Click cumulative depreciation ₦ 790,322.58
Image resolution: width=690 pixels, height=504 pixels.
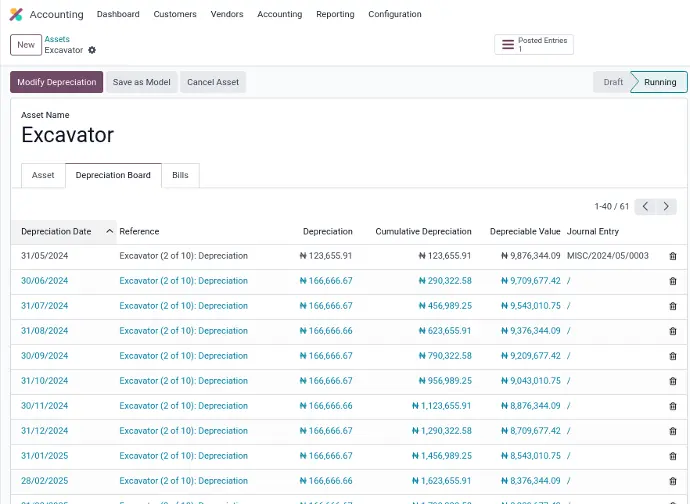(x=445, y=356)
